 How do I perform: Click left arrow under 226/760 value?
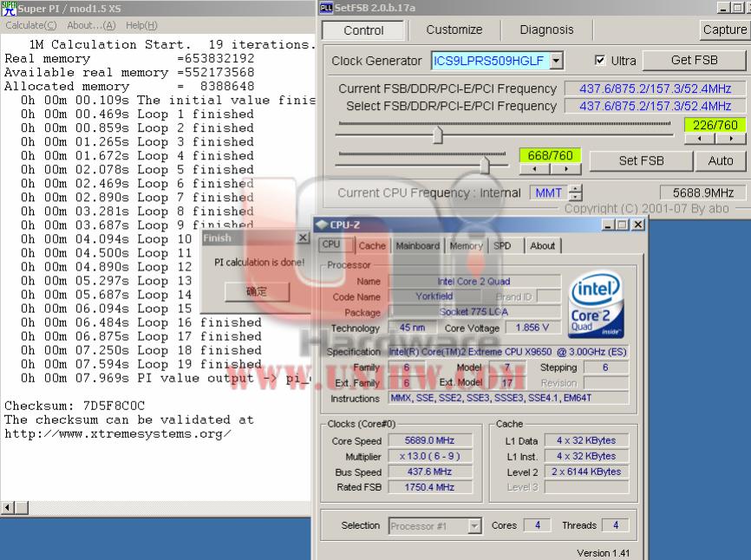click(700, 139)
